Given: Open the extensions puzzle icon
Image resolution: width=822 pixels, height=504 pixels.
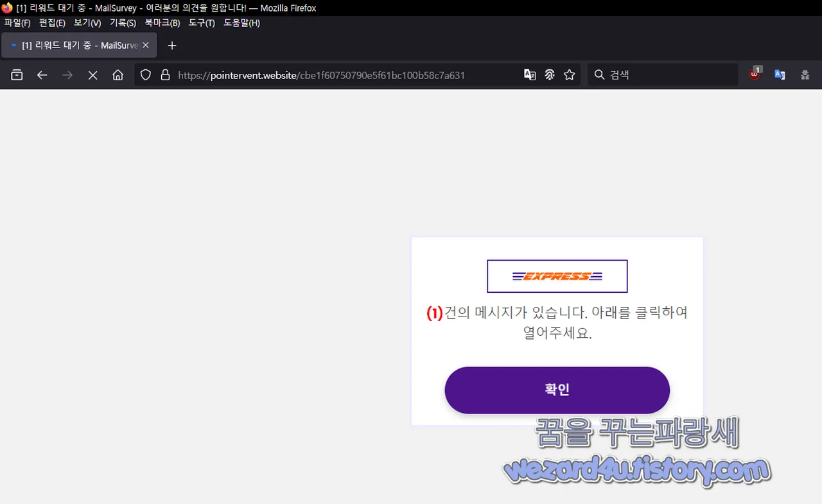Looking at the screenshot, I should tap(805, 75).
